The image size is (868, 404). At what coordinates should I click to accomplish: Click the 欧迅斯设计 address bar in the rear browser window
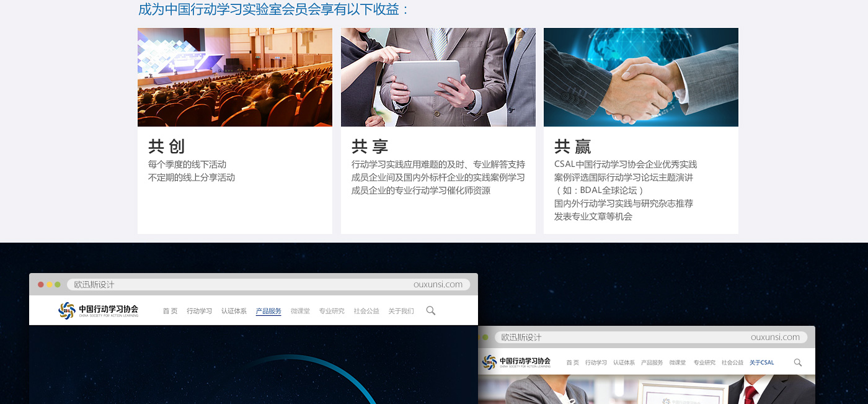[x=650, y=337]
